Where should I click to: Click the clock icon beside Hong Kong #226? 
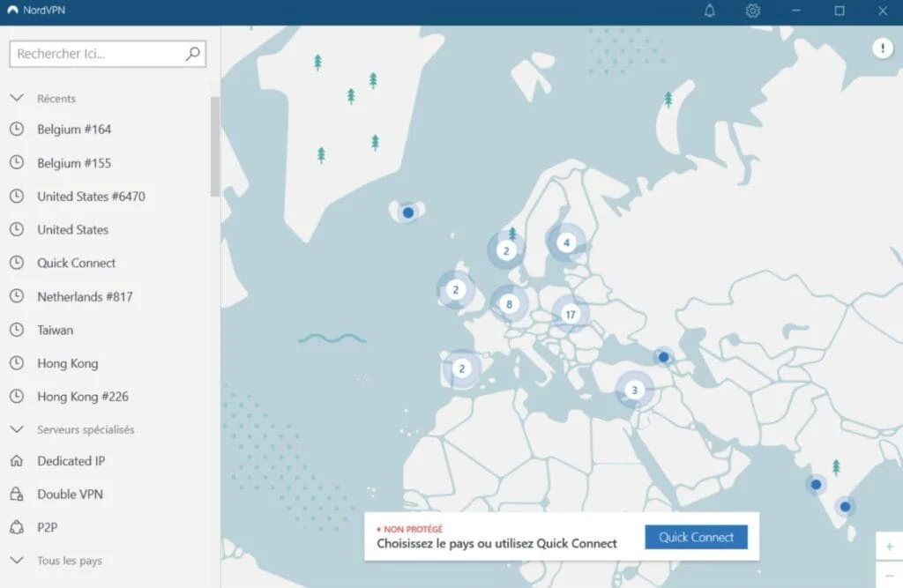click(x=17, y=396)
